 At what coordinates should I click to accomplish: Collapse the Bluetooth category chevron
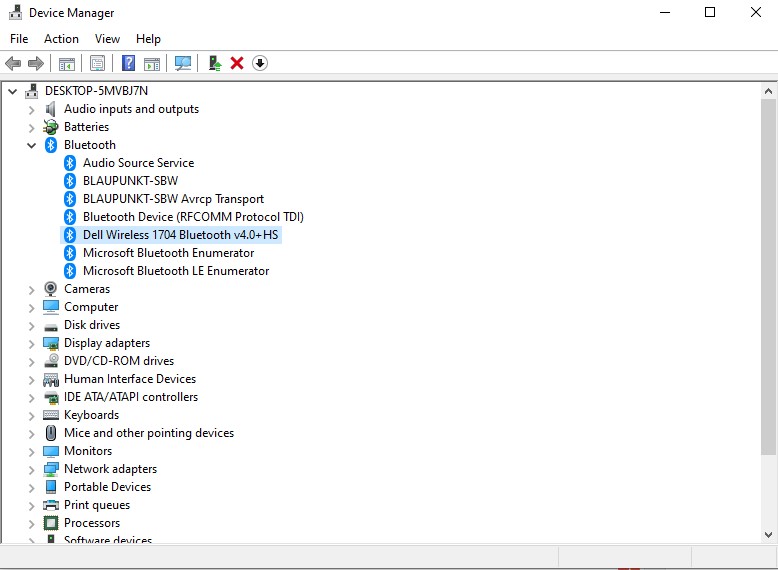(31, 145)
